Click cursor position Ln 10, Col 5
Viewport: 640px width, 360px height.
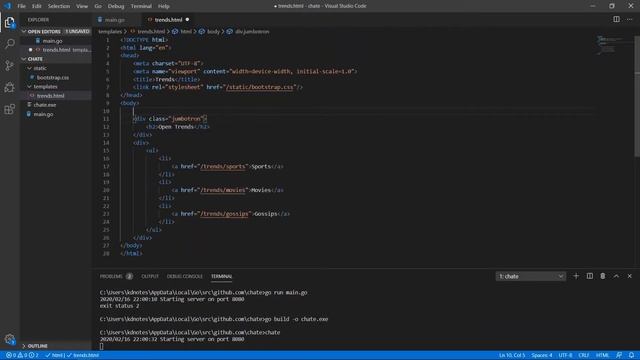pos(512,355)
